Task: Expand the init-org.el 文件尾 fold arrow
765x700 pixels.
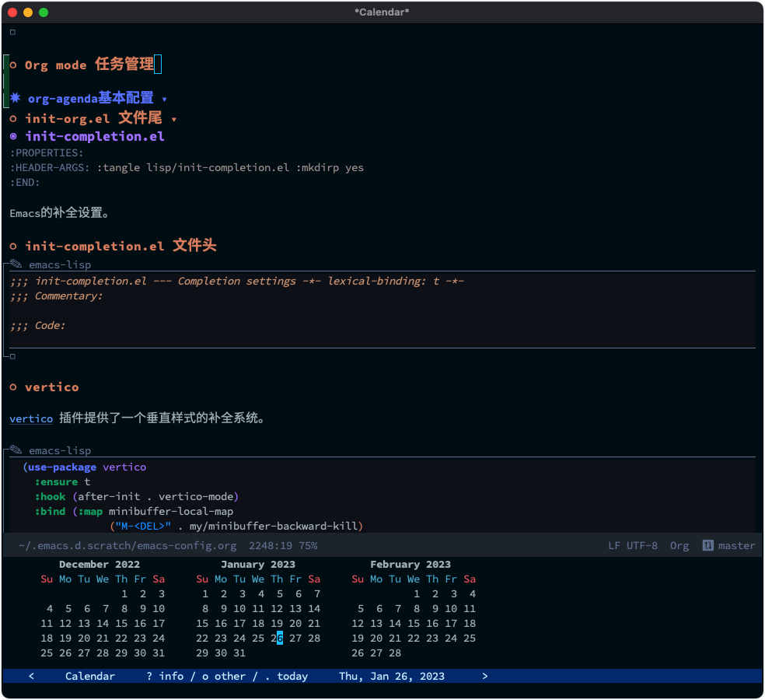Action: [173, 120]
